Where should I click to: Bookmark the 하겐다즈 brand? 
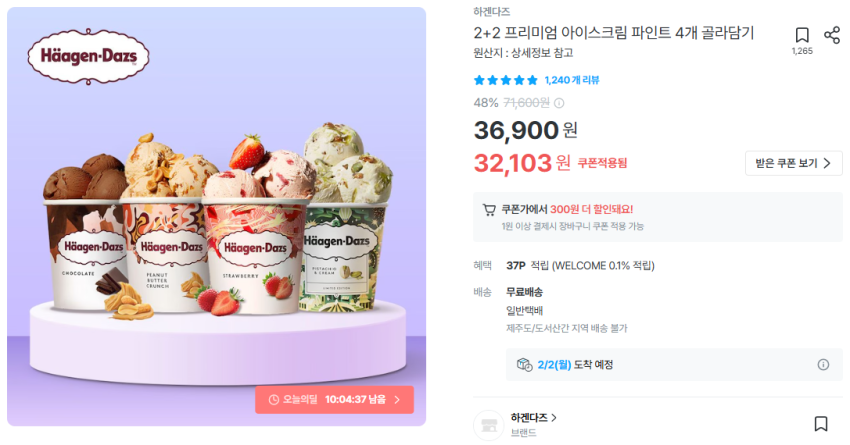click(821, 423)
